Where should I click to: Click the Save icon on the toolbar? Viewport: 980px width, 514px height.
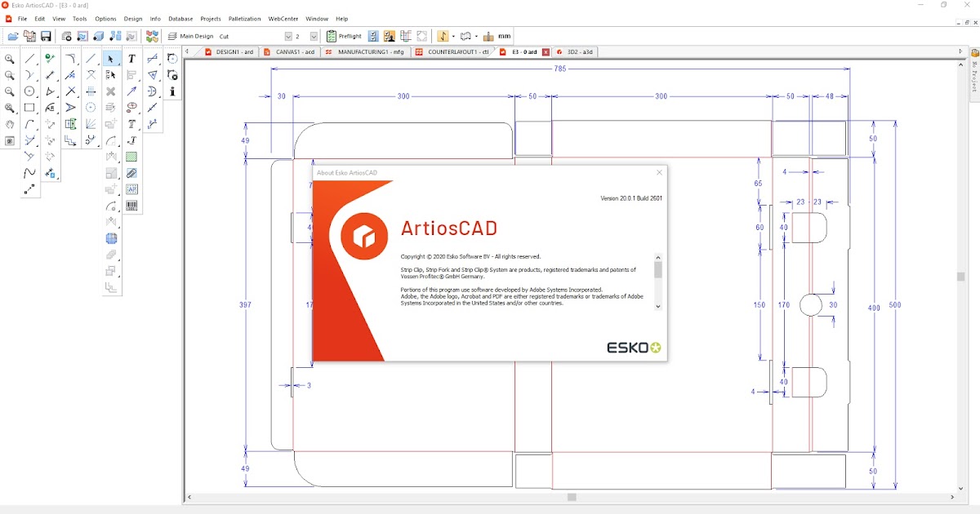click(x=45, y=35)
